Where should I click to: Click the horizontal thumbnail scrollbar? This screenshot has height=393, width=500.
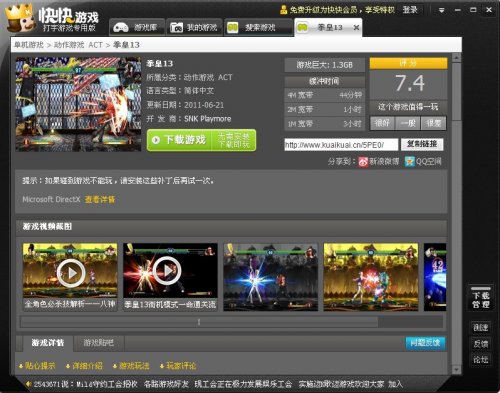(199, 322)
